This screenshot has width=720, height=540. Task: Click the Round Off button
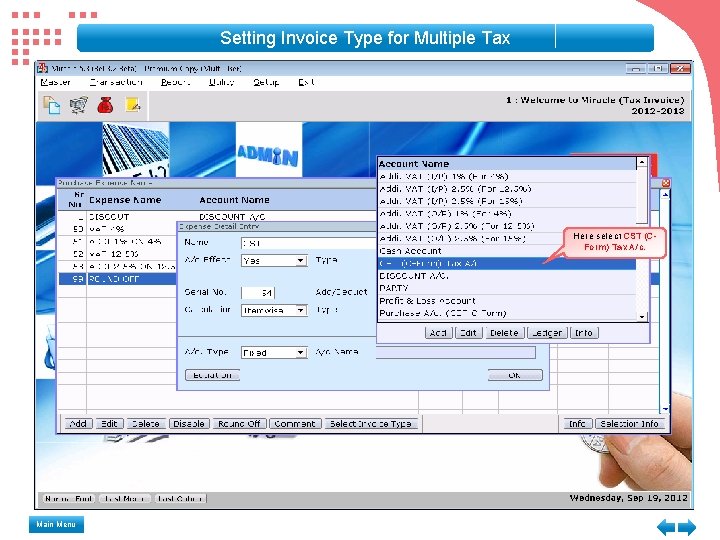click(239, 424)
